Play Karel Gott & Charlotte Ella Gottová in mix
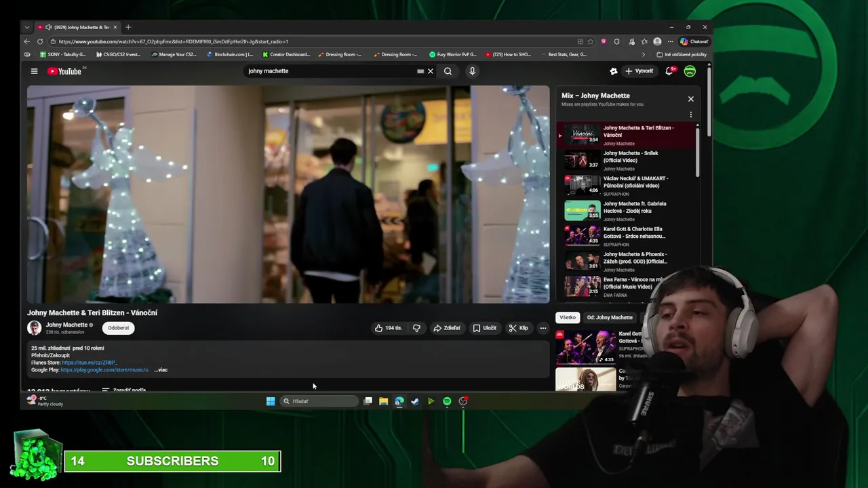This screenshot has width=868, height=488. tap(628, 236)
